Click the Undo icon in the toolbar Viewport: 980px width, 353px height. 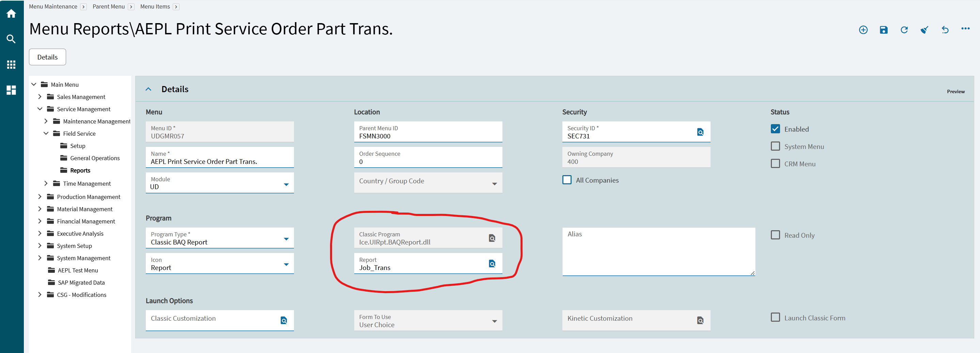coord(945,30)
